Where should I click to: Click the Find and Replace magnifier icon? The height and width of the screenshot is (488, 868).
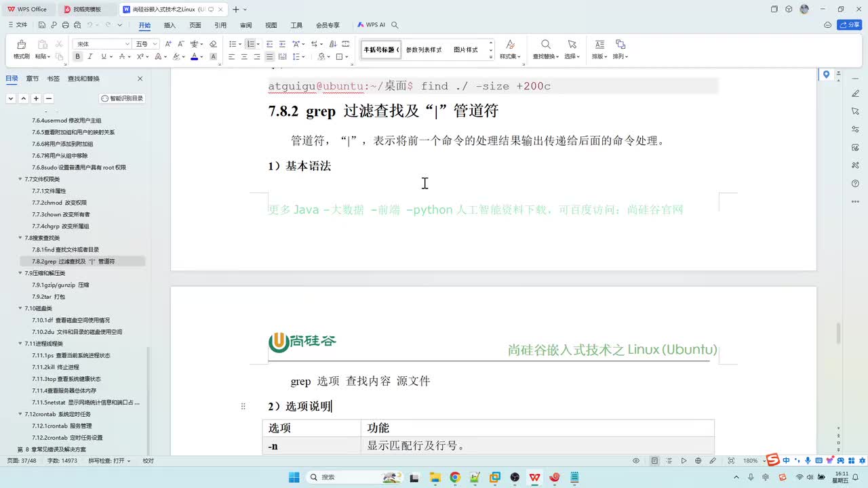point(545,44)
